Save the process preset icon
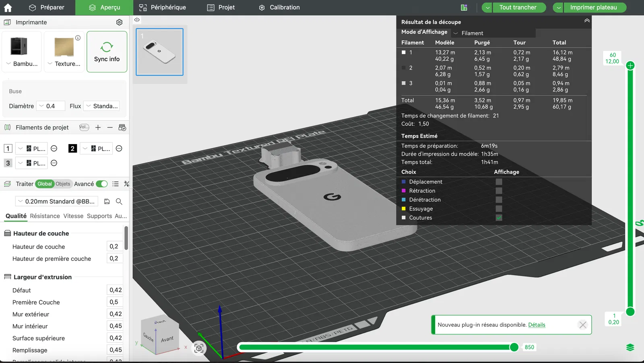 point(107,201)
